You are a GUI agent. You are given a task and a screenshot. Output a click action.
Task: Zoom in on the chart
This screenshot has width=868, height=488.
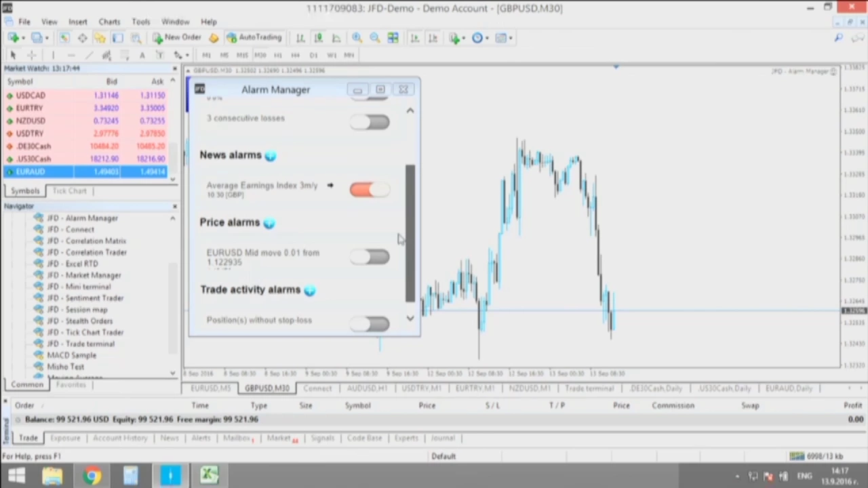click(357, 38)
